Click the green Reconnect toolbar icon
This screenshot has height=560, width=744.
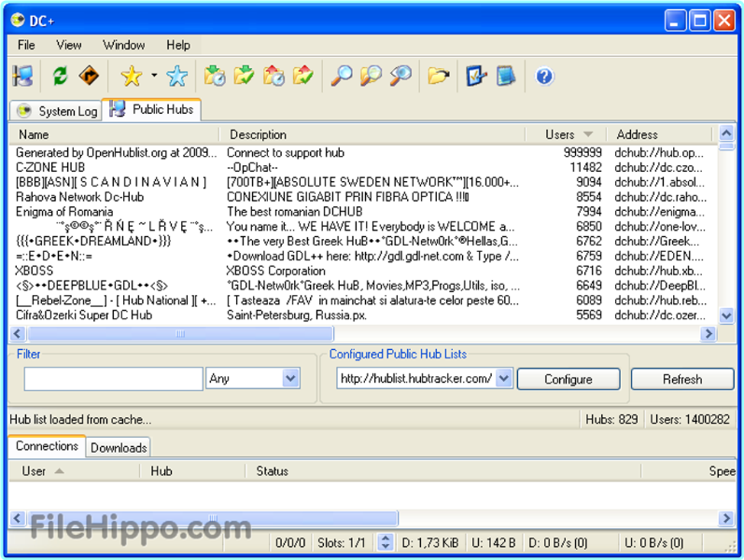(60, 76)
